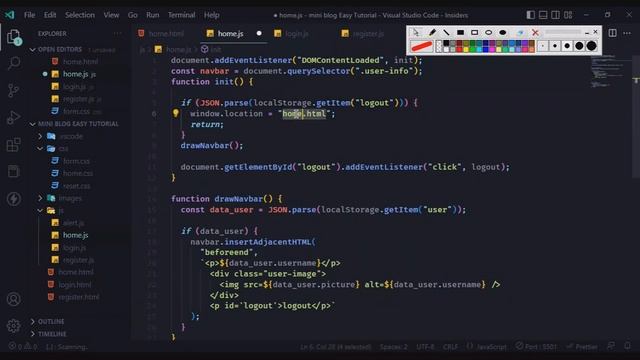
Task: Select the filled rectangle drawing tool
Action: coord(460,32)
